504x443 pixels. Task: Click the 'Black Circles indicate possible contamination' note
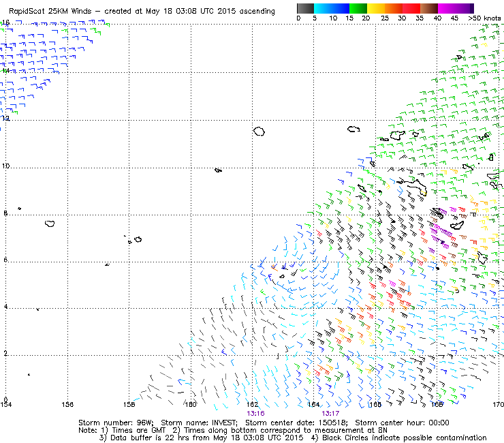click(x=405, y=438)
